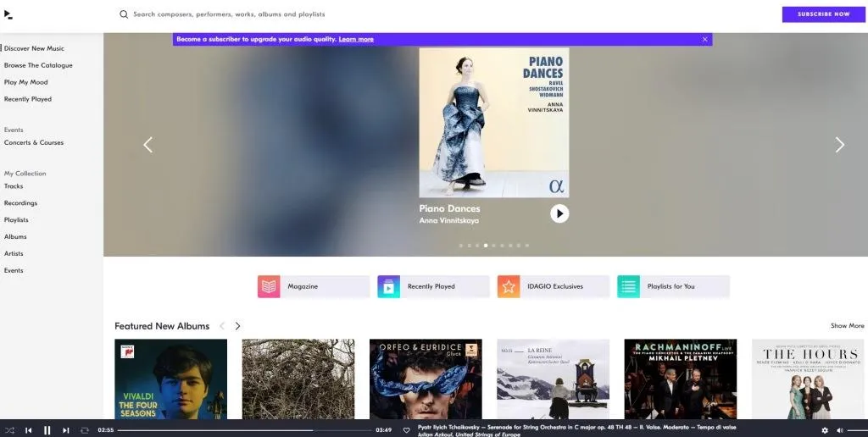The height and width of the screenshot is (437, 868).
Task: Follow the Learn more link in banner
Action: (356, 39)
